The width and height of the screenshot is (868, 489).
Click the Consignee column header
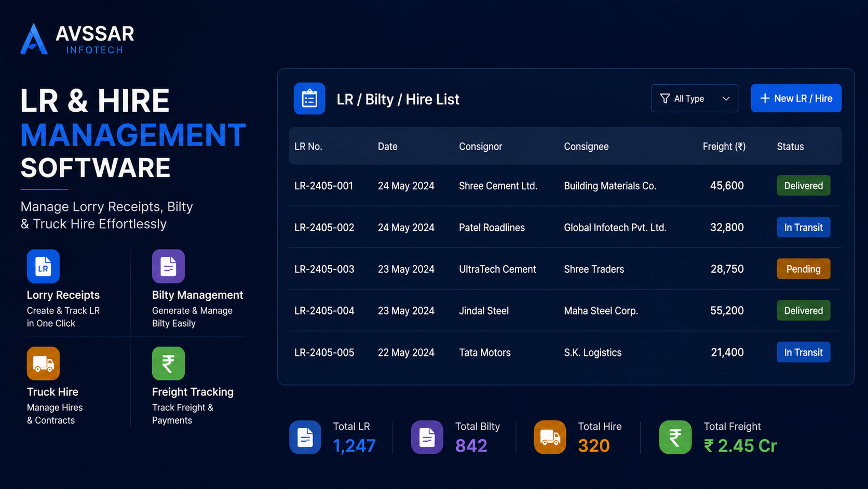(586, 147)
